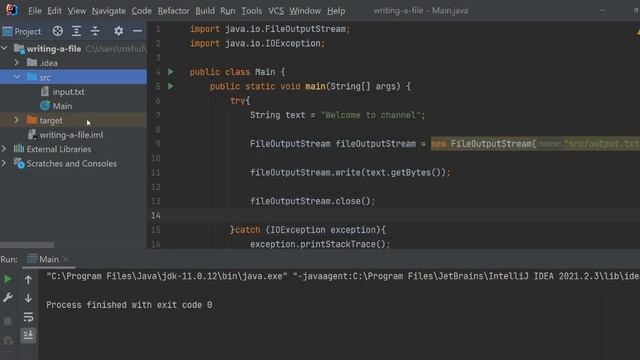Open the Navigate menu

[109, 11]
